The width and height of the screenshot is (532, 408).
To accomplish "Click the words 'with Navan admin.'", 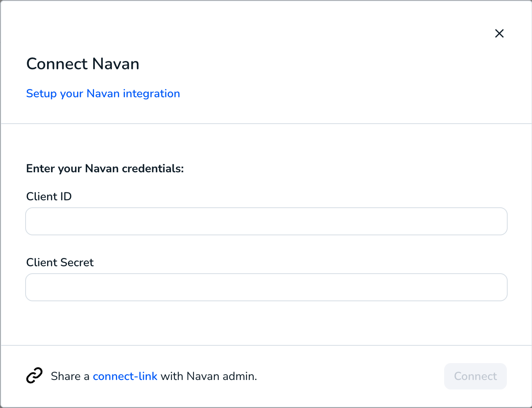I will [x=209, y=376].
